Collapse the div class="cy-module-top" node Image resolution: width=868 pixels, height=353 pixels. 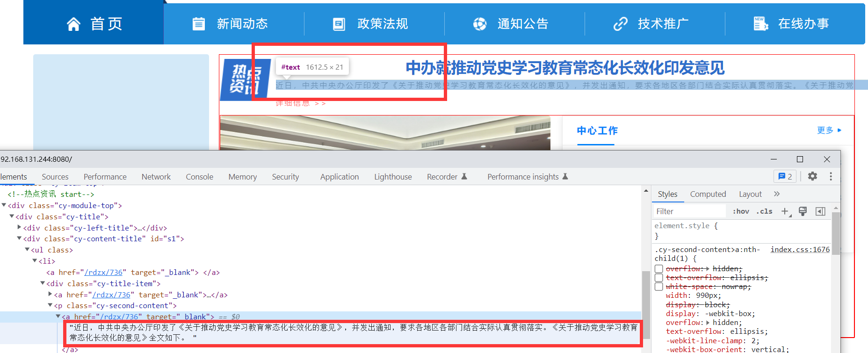pos(4,205)
